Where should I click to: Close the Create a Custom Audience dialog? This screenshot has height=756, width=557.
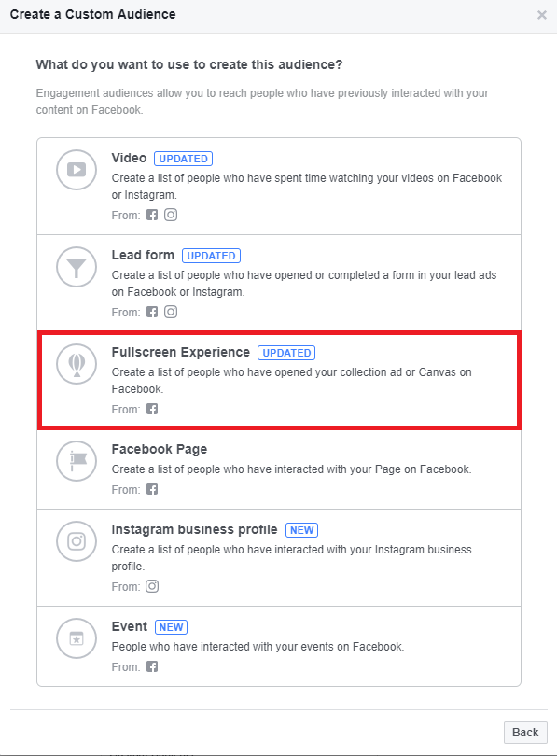click(542, 15)
